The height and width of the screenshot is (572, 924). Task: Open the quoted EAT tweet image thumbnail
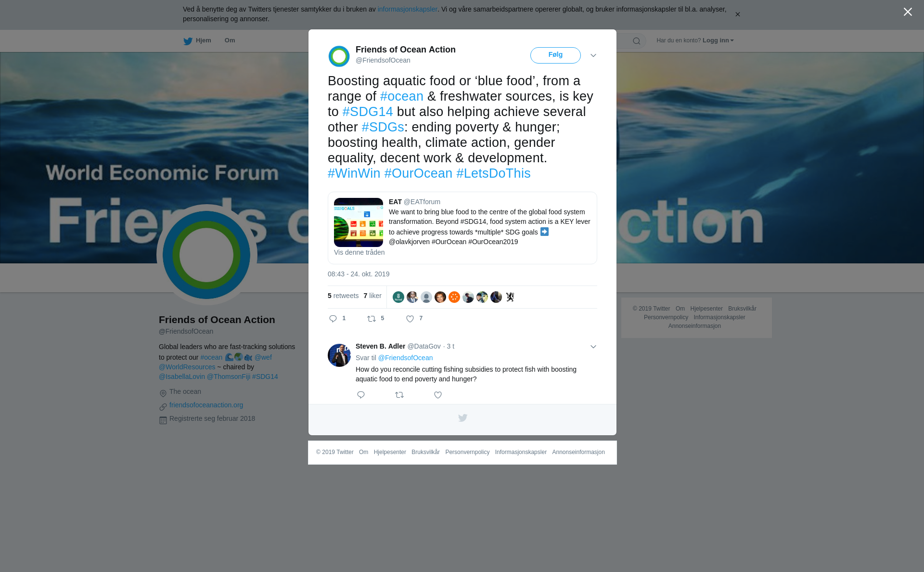click(359, 222)
